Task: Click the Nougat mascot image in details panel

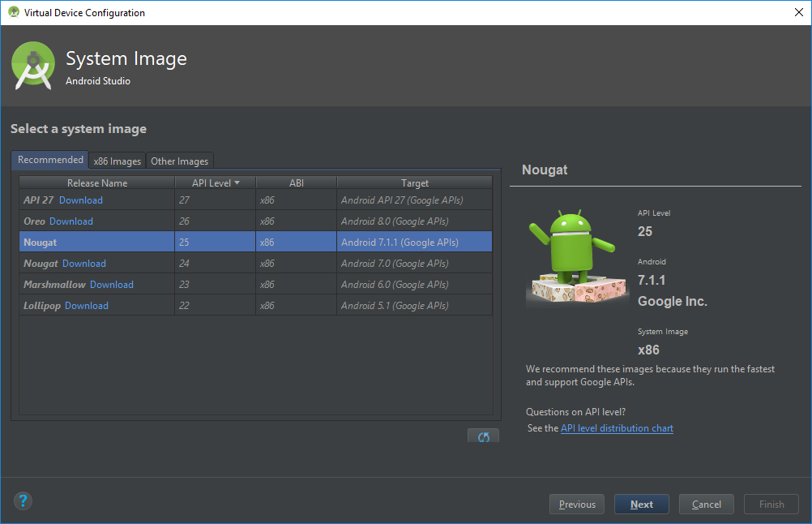Action: point(577,256)
